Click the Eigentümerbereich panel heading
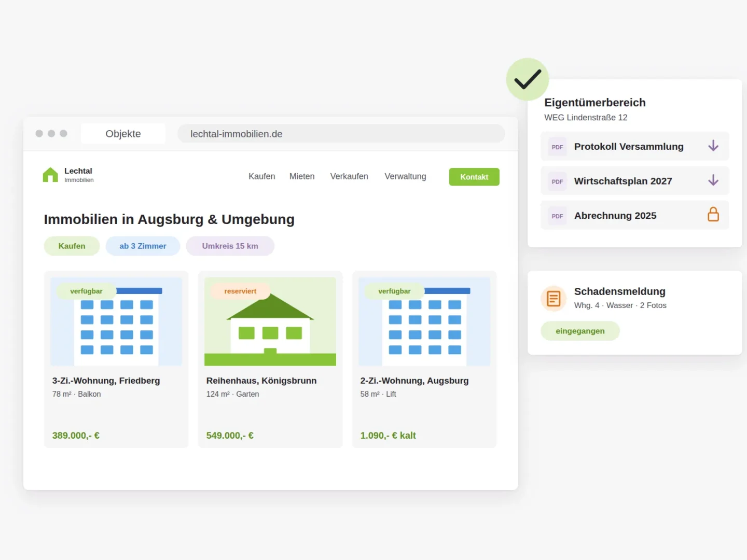 pyautogui.click(x=595, y=103)
